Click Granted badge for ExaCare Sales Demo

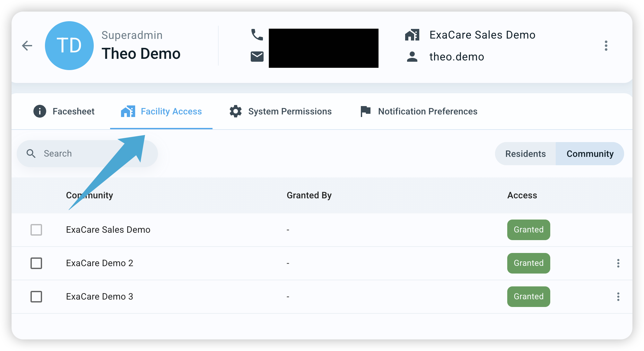point(529,230)
